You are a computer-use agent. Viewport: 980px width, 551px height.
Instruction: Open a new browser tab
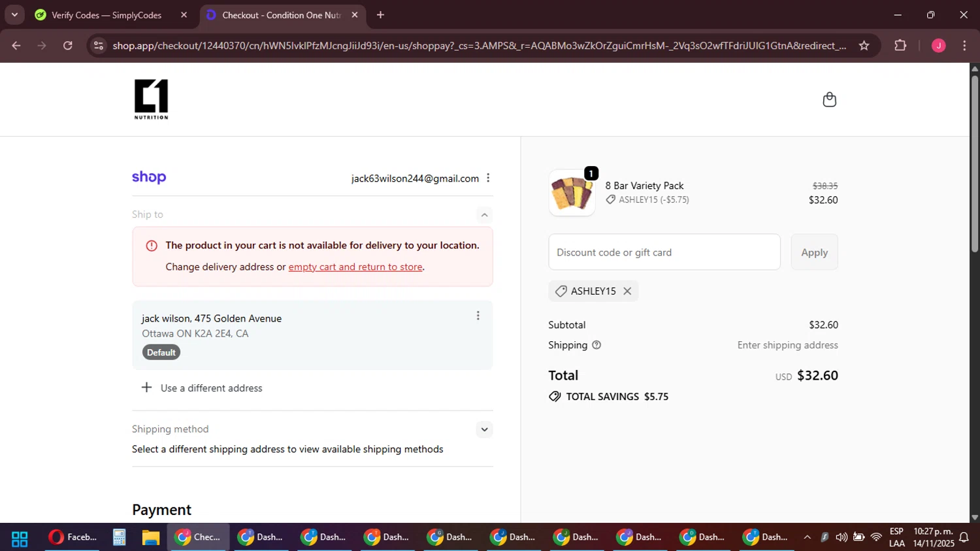[x=380, y=15]
